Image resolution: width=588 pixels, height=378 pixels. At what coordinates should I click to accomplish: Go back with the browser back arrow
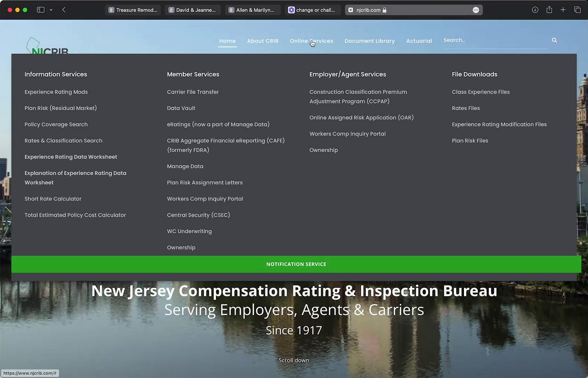click(x=64, y=10)
